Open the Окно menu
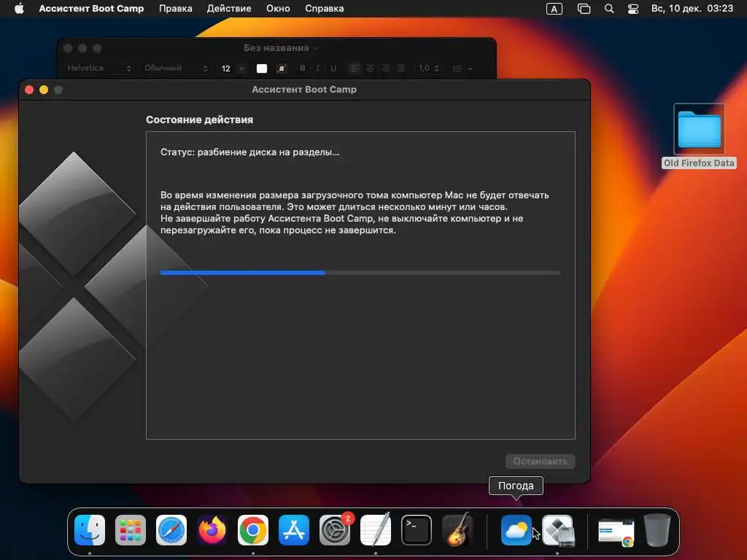The image size is (747, 560). 278,9
